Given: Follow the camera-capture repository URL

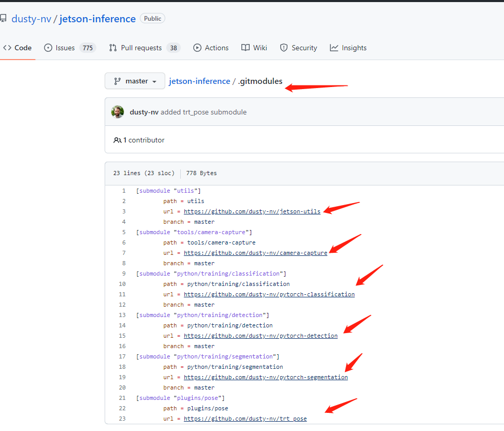Looking at the screenshot, I should point(255,253).
